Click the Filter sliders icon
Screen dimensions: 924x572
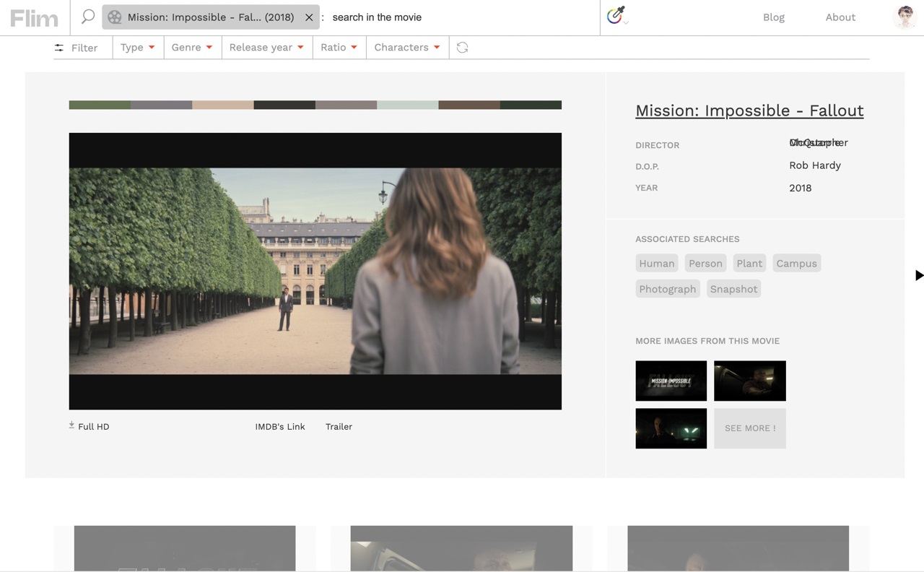point(58,48)
